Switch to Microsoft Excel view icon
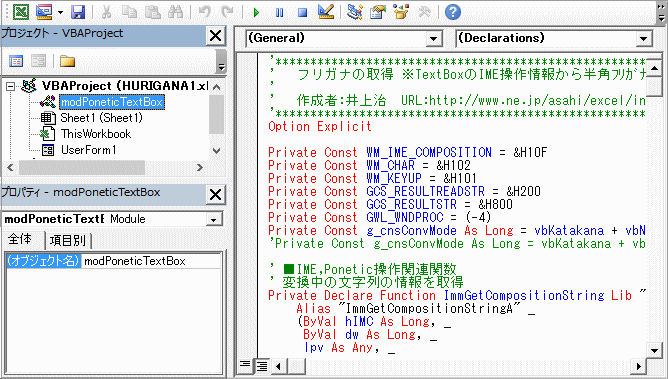The image size is (668, 379). (x=20, y=11)
